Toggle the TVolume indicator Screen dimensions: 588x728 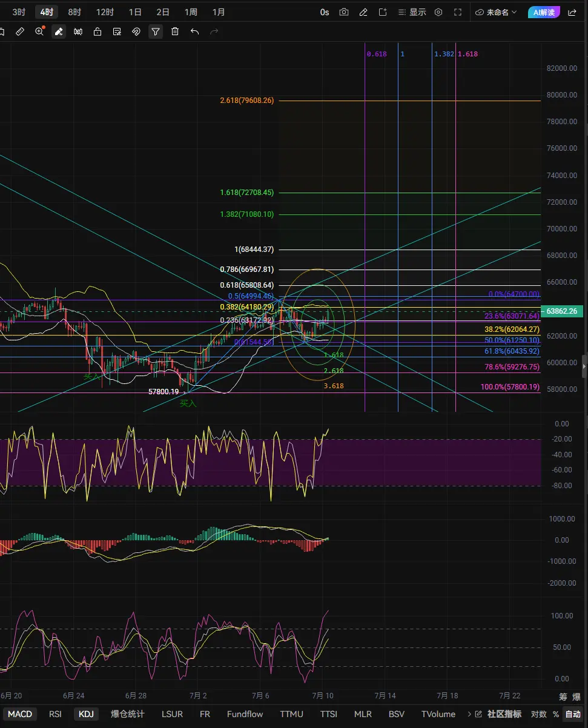tap(438, 714)
